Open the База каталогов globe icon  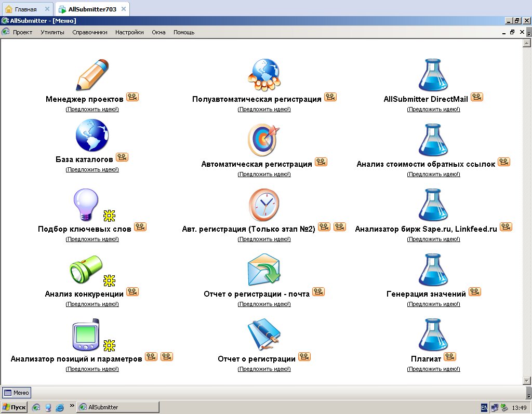(x=92, y=135)
